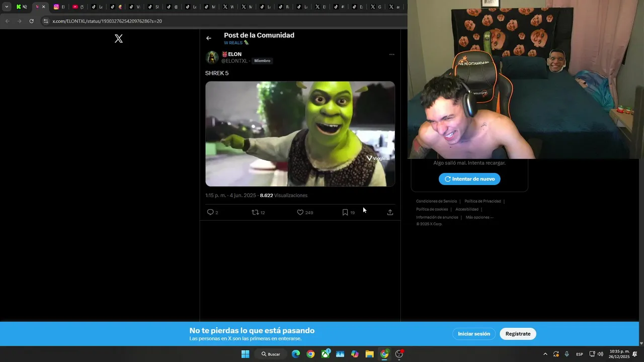Open Xbox app from taskbar

[326, 354]
